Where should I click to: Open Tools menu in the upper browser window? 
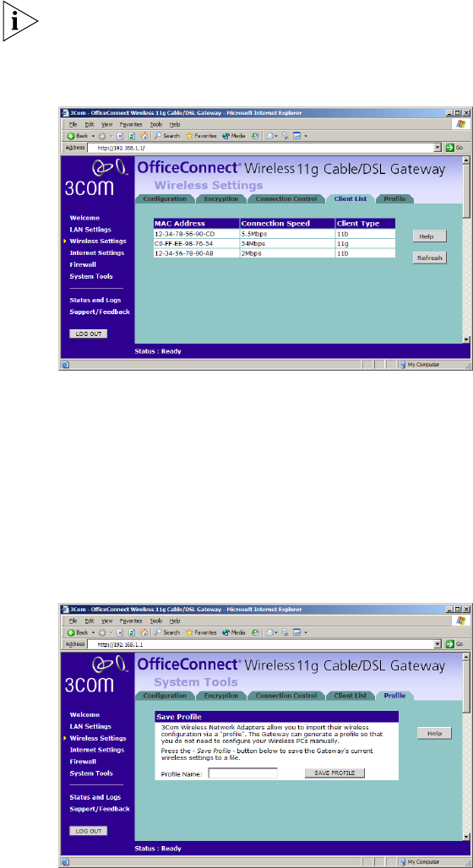pos(156,125)
